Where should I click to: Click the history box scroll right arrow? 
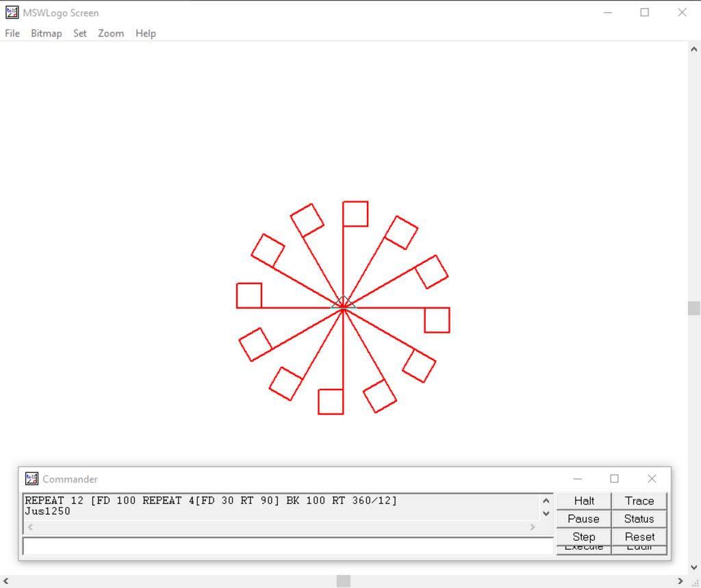coord(533,527)
